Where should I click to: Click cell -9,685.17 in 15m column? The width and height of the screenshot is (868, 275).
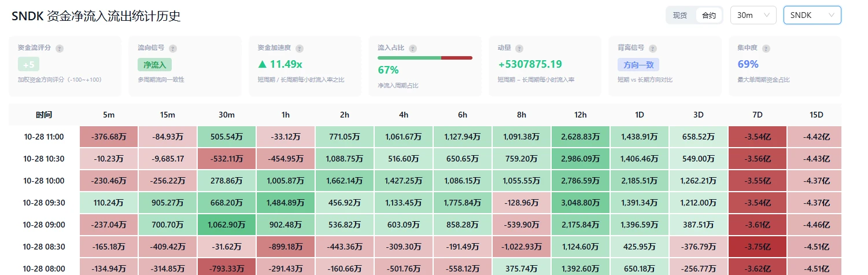tap(168, 159)
